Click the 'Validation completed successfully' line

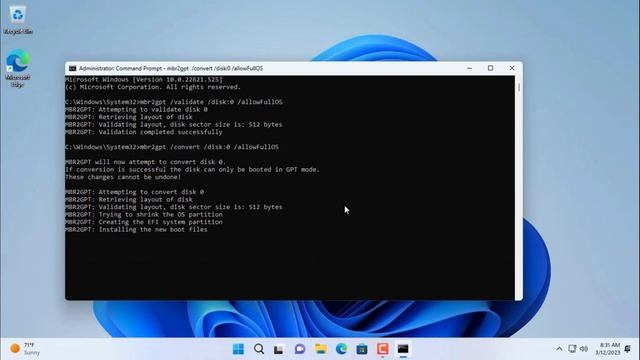(144, 132)
